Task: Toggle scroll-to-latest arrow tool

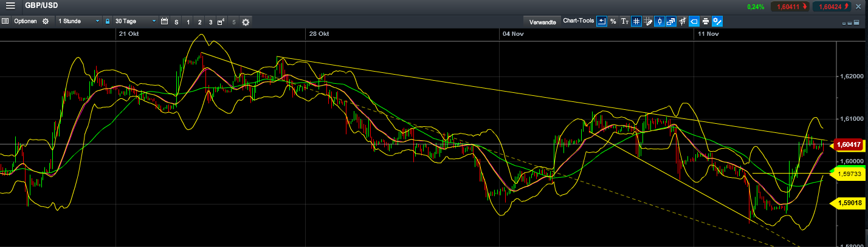Action: tap(602, 21)
